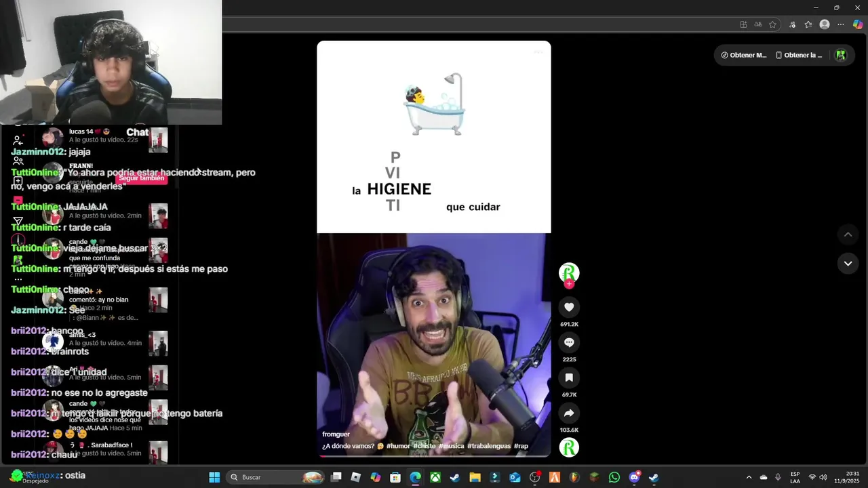Click the 103.6K shares count
This screenshot has height=488, width=868.
click(x=569, y=430)
